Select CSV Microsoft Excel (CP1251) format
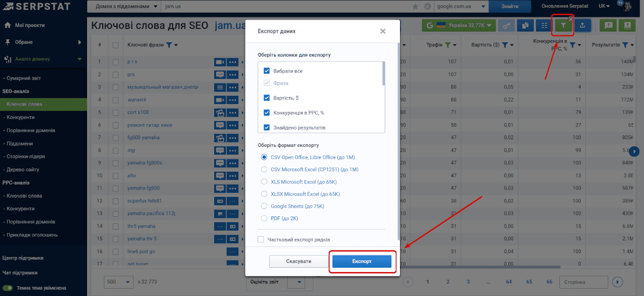 click(x=265, y=169)
